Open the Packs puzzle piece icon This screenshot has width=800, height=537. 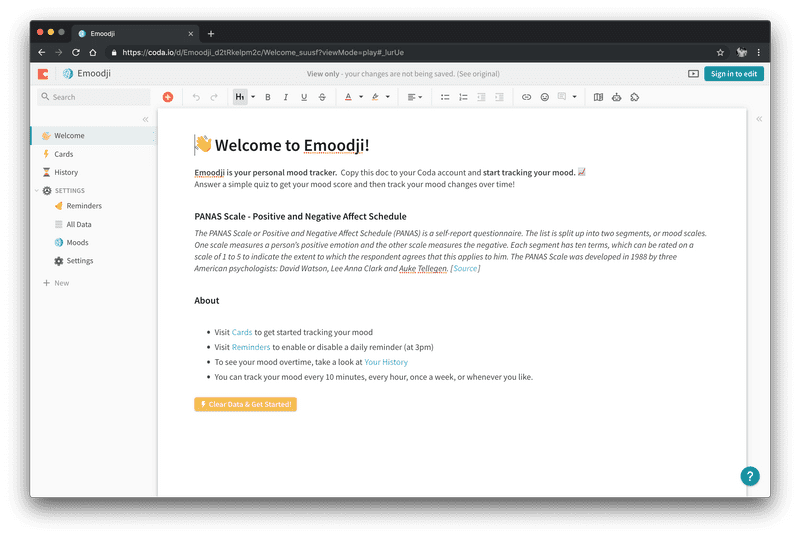(x=635, y=97)
